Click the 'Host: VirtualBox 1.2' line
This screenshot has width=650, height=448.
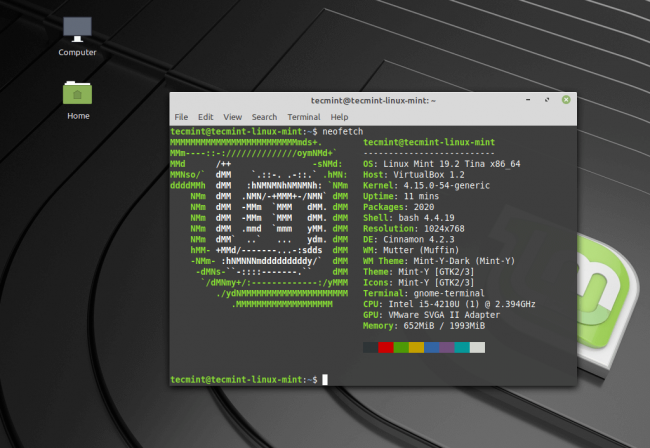414,174
